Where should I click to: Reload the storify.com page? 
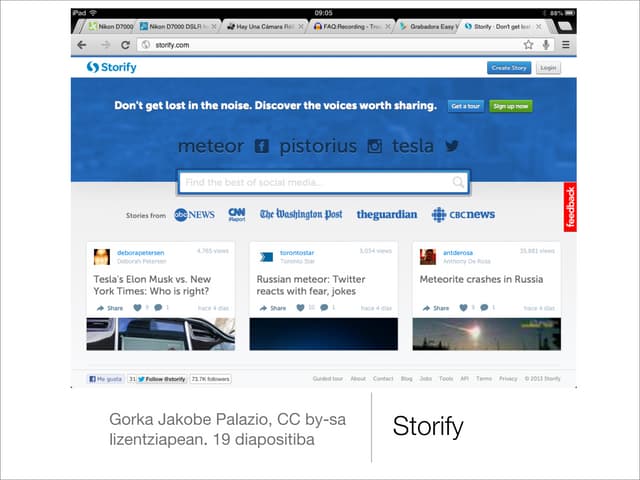coord(125,45)
